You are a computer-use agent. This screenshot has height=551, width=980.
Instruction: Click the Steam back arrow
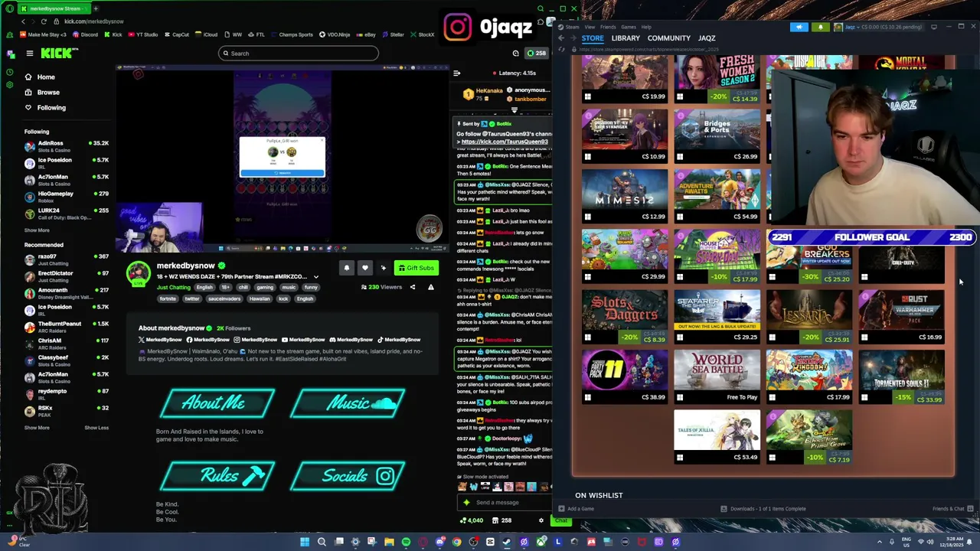560,38
